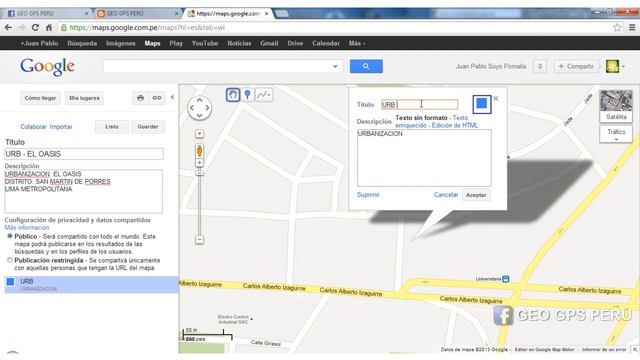Screen dimensions: 640x360
Task: Click the notifications count box
Action: 540,66
